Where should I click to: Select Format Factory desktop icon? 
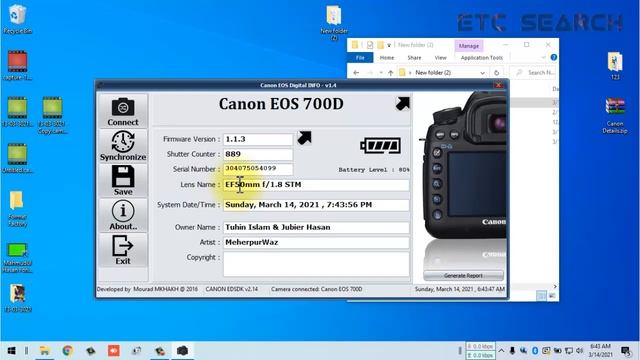point(17,209)
